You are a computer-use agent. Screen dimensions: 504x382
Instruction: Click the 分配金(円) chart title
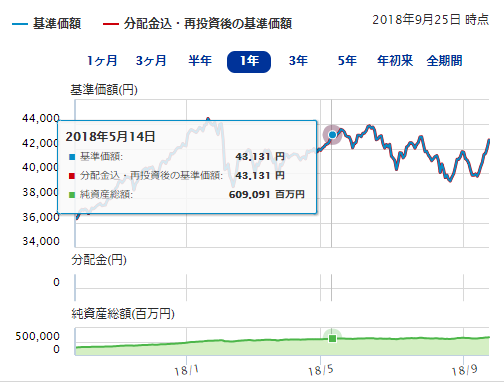pos(99,260)
